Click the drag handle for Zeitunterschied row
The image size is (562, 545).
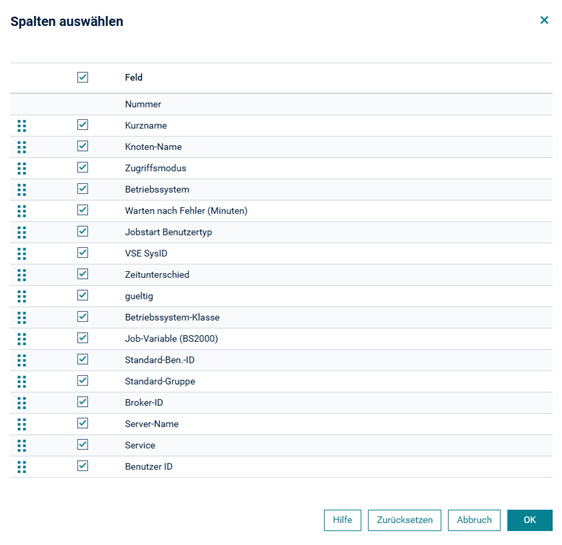(x=22, y=275)
